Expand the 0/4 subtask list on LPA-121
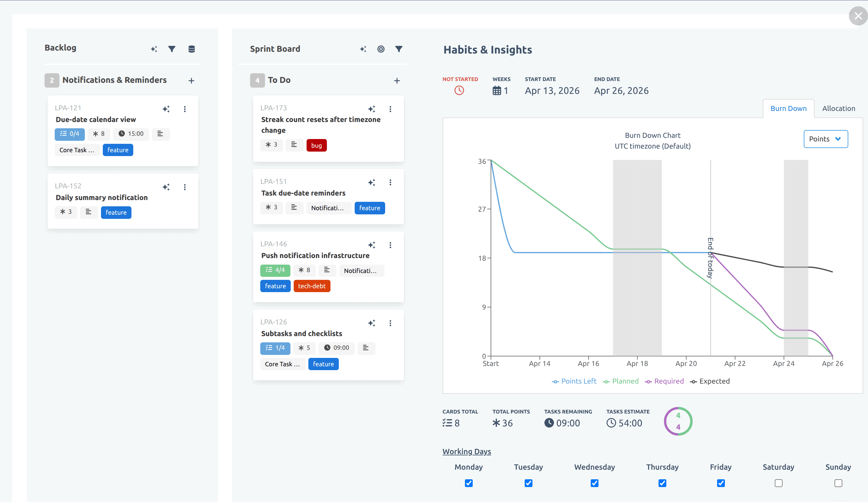The height and width of the screenshot is (502, 868). 70,134
